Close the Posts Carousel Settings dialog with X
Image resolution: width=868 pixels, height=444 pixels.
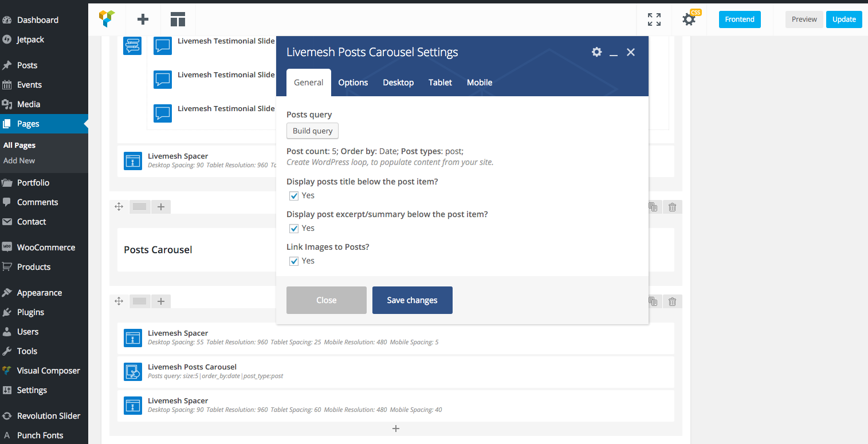coord(631,52)
